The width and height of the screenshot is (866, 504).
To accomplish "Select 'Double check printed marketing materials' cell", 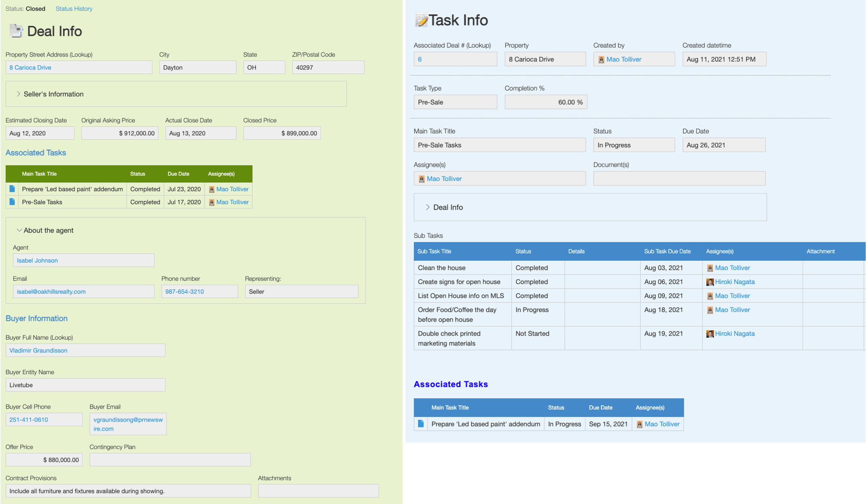I will coord(462,338).
